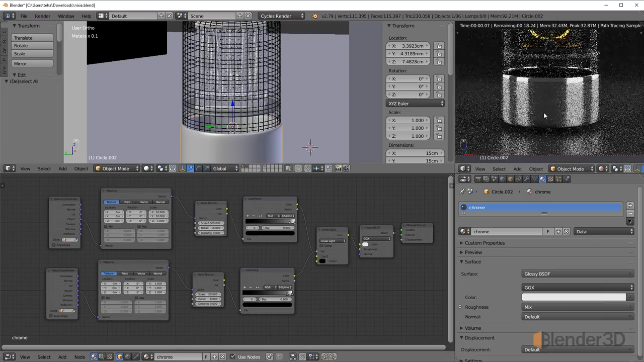Open the Window menu
The height and width of the screenshot is (362, 644).
coord(66,16)
